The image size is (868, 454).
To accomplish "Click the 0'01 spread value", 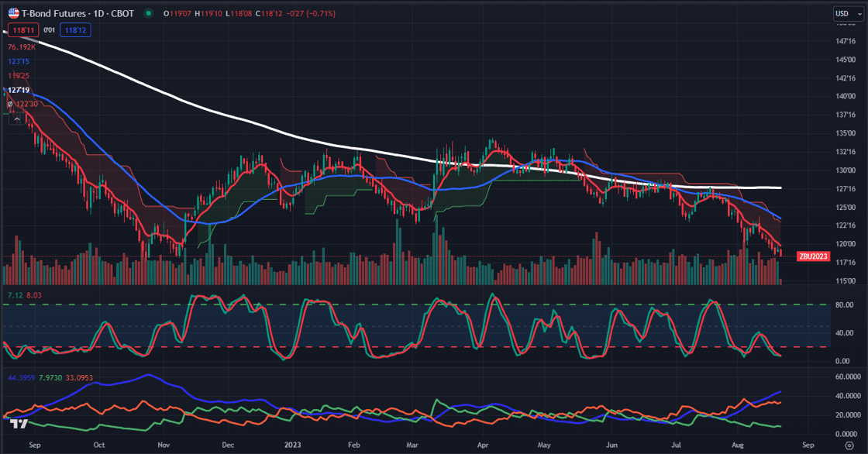I will tap(50, 30).
